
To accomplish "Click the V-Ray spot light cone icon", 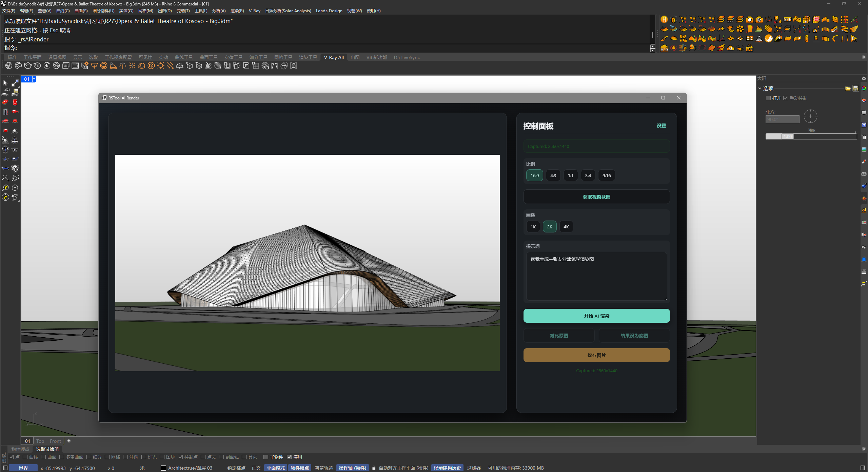I will tap(113, 66).
